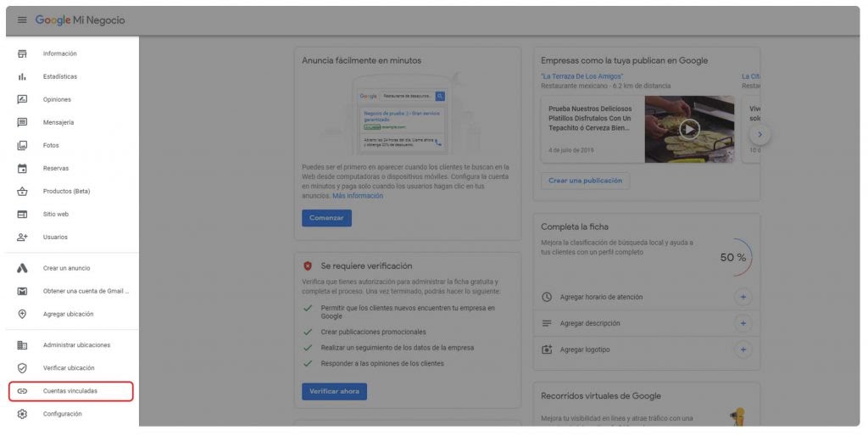Click the Prueba Nuestros Deliciosos Platillos post text
This screenshot has width=868, height=436.
(x=590, y=119)
